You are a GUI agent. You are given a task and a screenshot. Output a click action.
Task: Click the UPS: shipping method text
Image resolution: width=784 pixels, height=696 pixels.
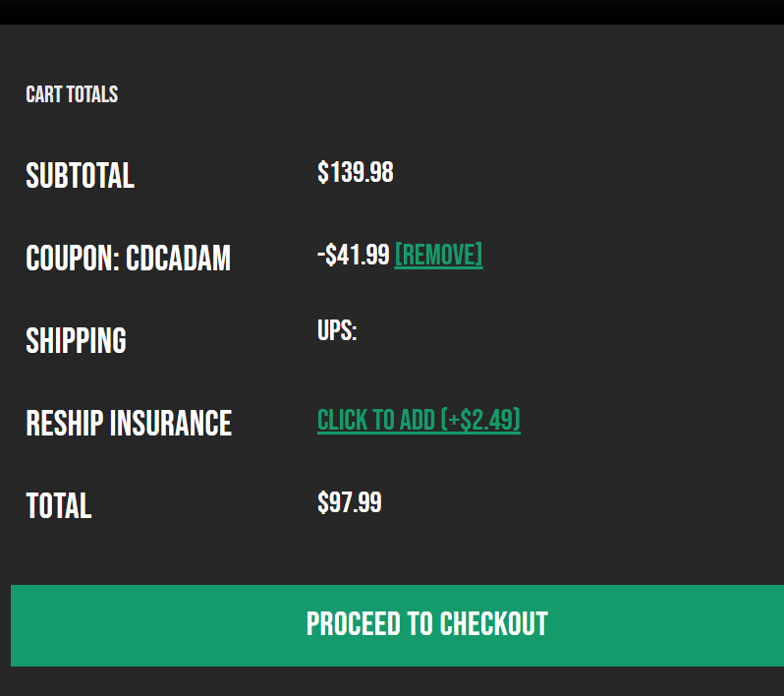(x=337, y=331)
